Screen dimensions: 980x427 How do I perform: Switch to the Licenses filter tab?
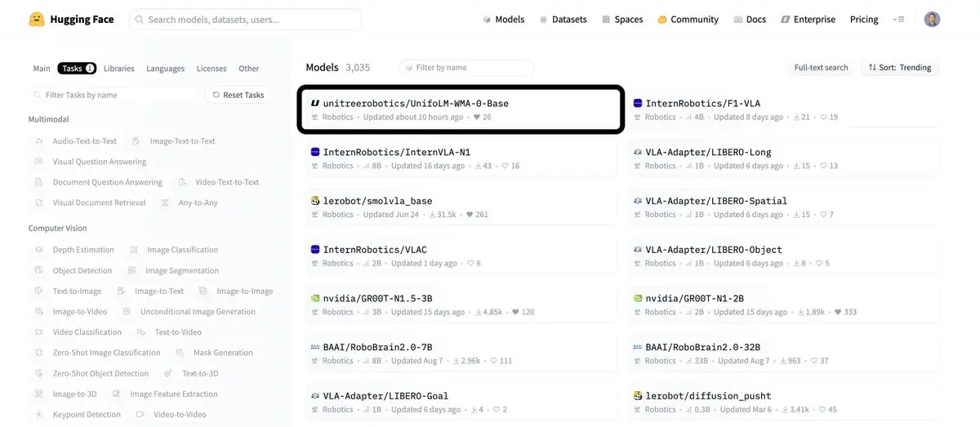click(x=212, y=69)
